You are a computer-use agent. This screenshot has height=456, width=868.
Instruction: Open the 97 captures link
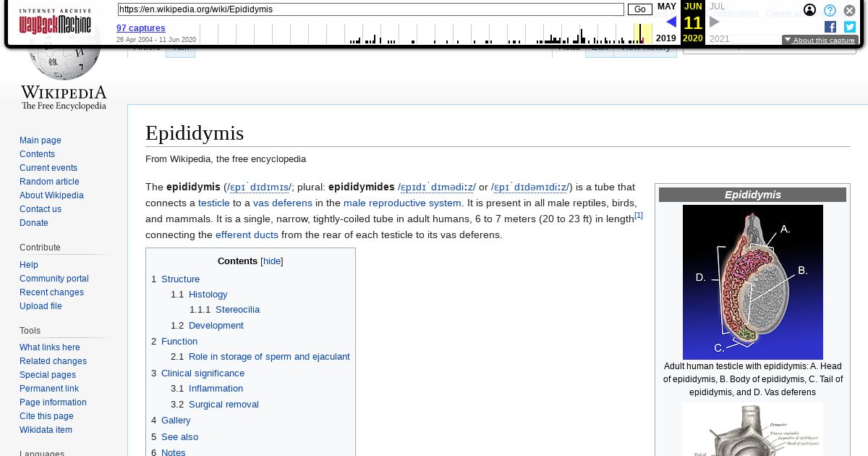click(141, 28)
